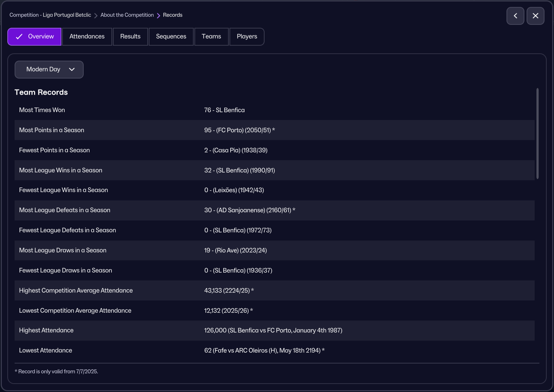Click the Team Records section heading
The image size is (554, 392).
point(41,92)
